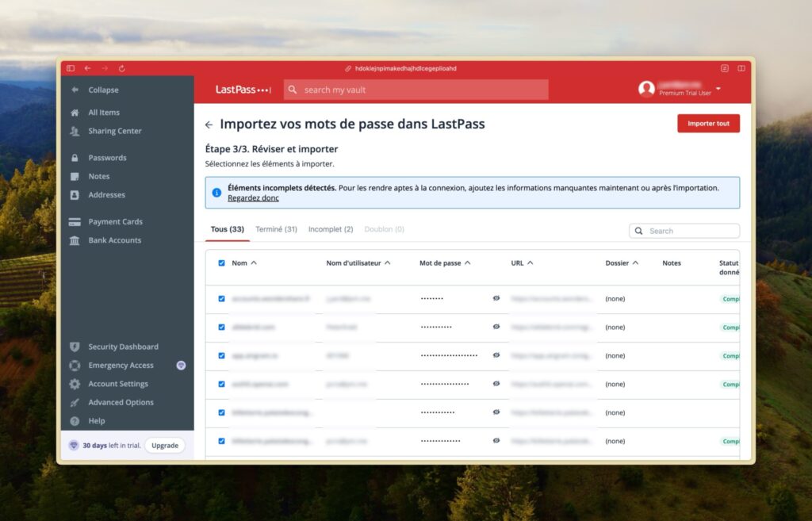
Task: Uncheck the third row's checkbox
Action: (x=222, y=356)
